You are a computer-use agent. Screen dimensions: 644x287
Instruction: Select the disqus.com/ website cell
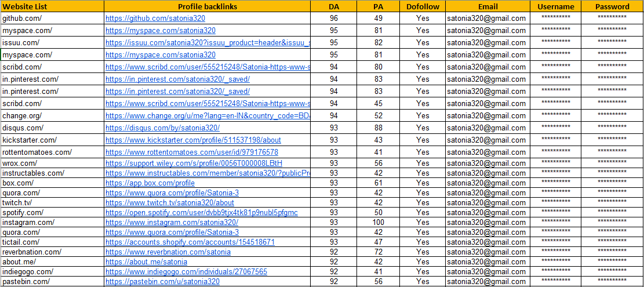pos(52,128)
